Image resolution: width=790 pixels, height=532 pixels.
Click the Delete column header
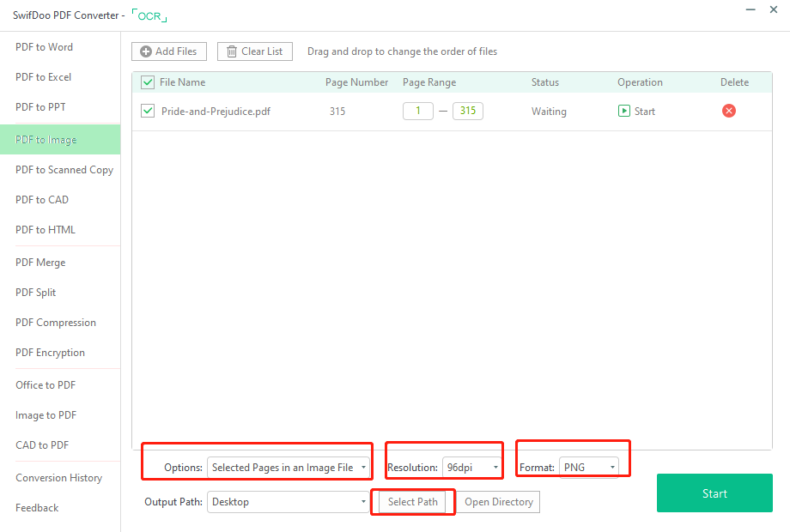pos(734,82)
